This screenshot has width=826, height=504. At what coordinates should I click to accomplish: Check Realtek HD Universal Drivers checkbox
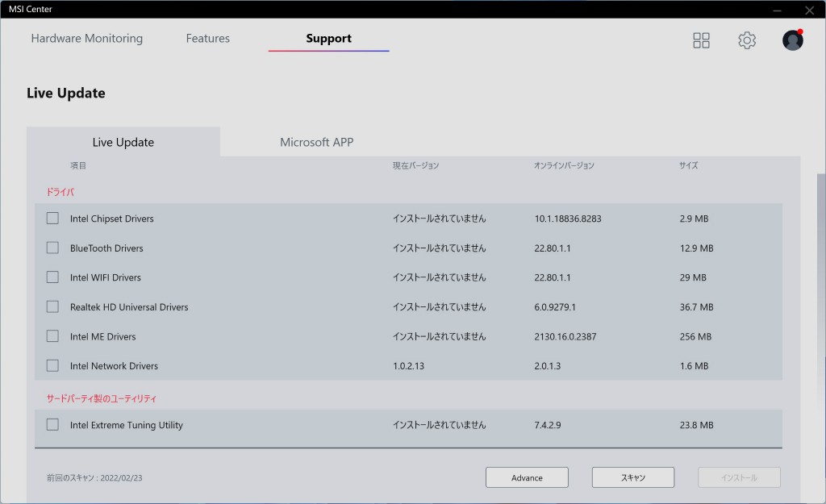(x=52, y=306)
